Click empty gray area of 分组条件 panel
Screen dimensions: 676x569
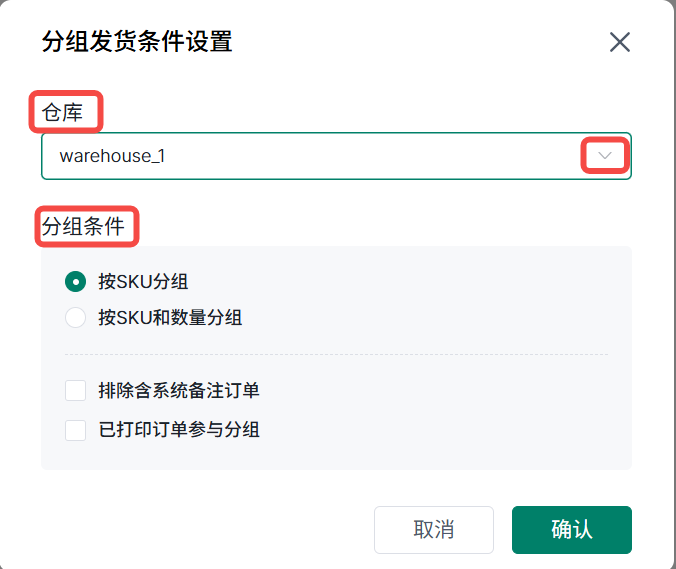pyautogui.click(x=450, y=300)
